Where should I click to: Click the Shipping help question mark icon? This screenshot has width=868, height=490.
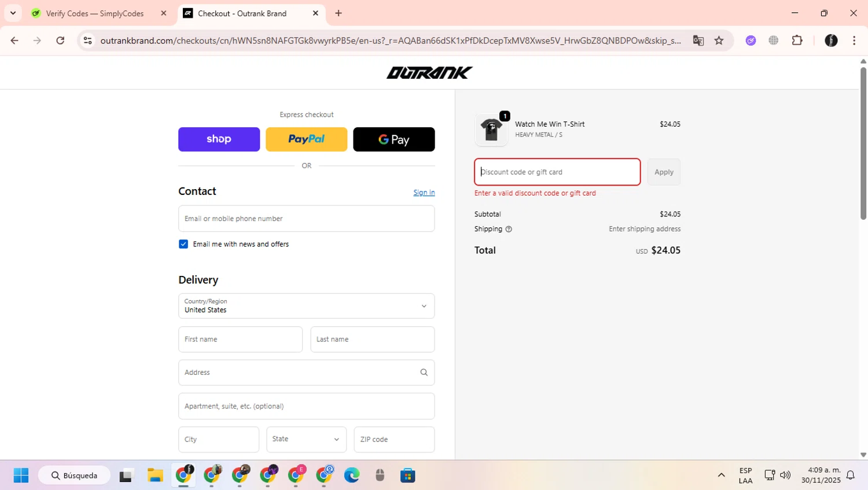[509, 229]
